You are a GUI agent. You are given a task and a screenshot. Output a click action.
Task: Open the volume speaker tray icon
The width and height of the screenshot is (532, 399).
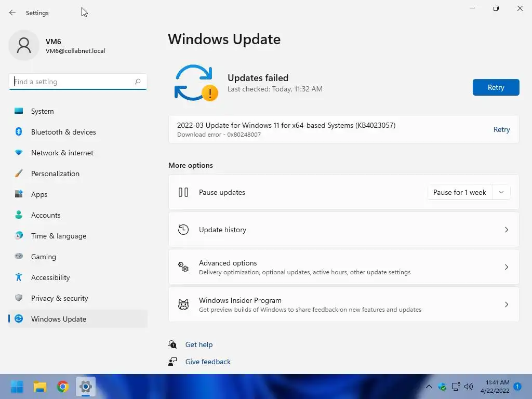(x=469, y=387)
